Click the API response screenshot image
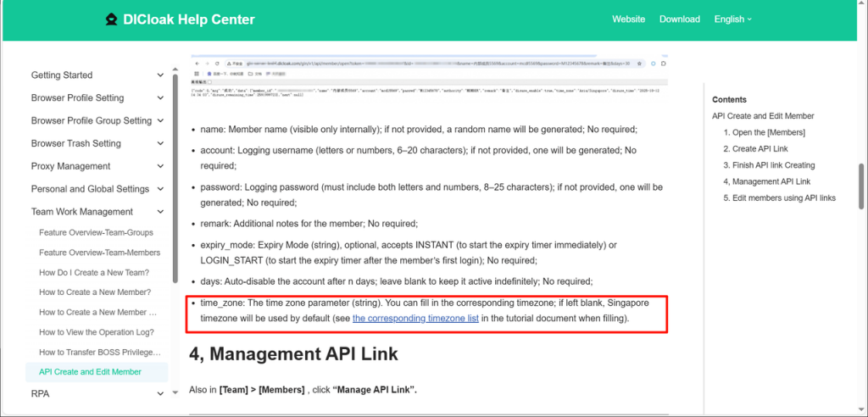 pyautogui.click(x=430, y=79)
